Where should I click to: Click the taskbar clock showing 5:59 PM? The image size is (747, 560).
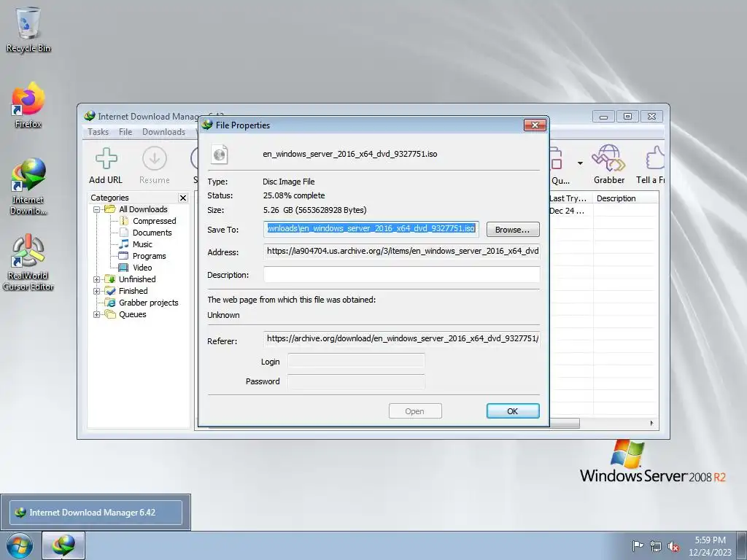pos(710,545)
